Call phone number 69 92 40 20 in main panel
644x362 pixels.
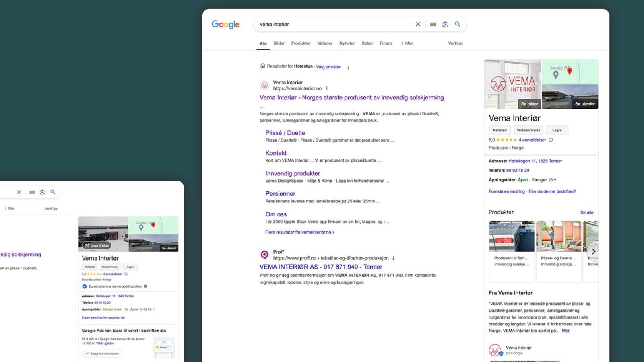pyautogui.click(x=518, y=171)
